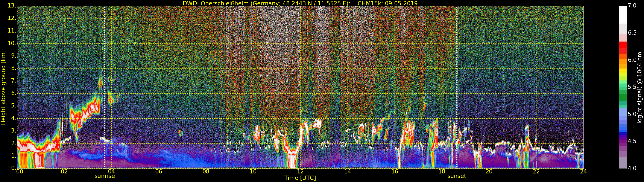Click the 'sunset' label below the time axis
The width and height of the screenshot is (644, 182).
pos(457,176)
